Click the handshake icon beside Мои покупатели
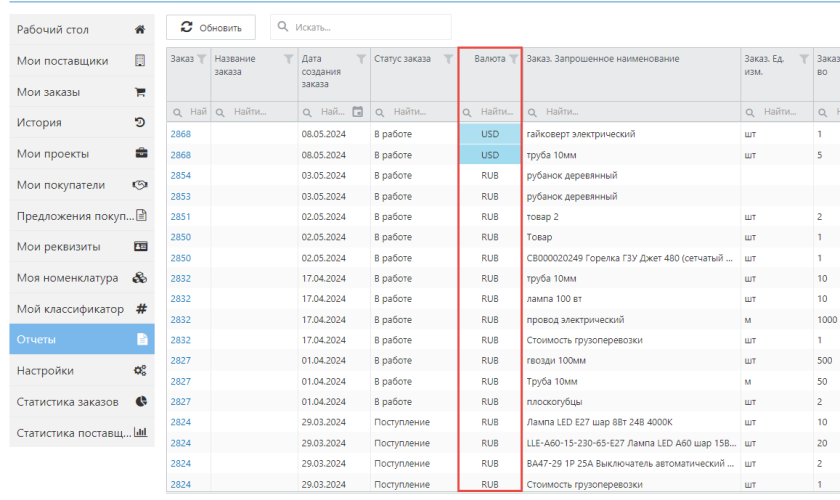The image size is (840, 500). [x=140, y=185]
